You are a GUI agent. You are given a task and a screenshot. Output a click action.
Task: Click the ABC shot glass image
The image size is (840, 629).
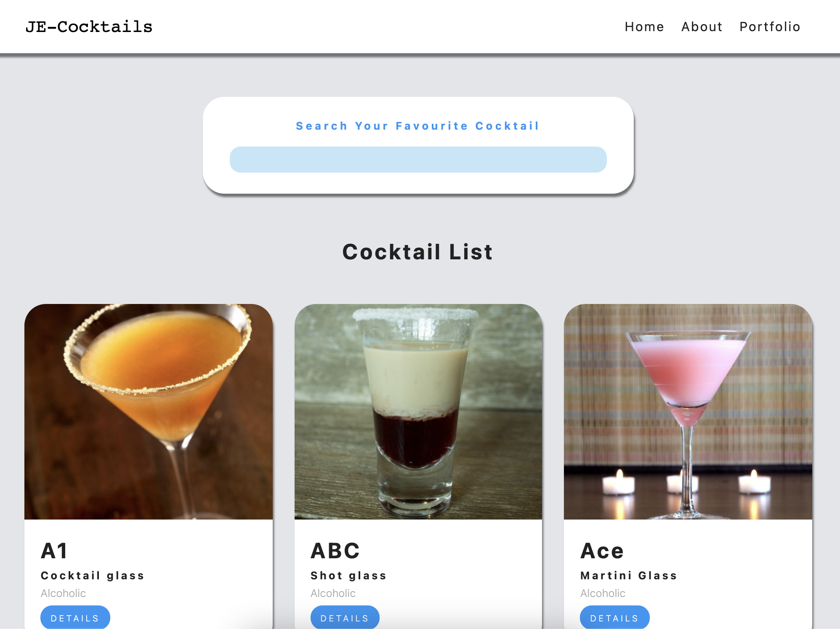pyautogui.click(x=418, y=412)
